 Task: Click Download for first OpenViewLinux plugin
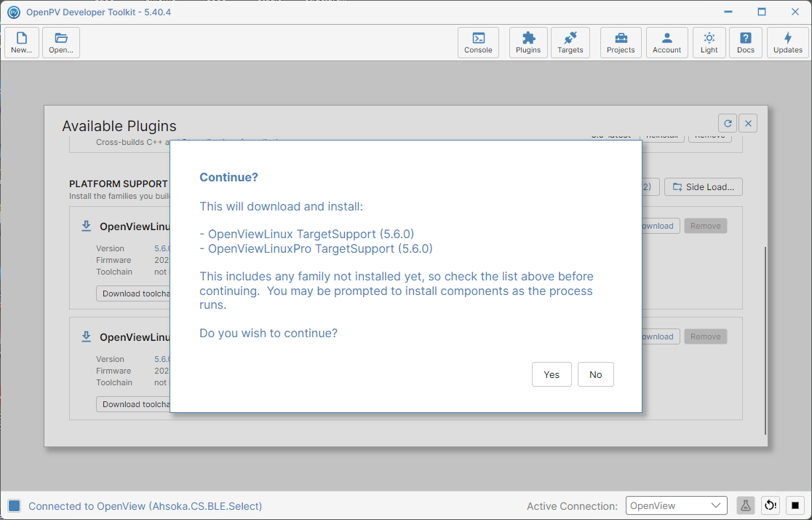coord(660,226)
